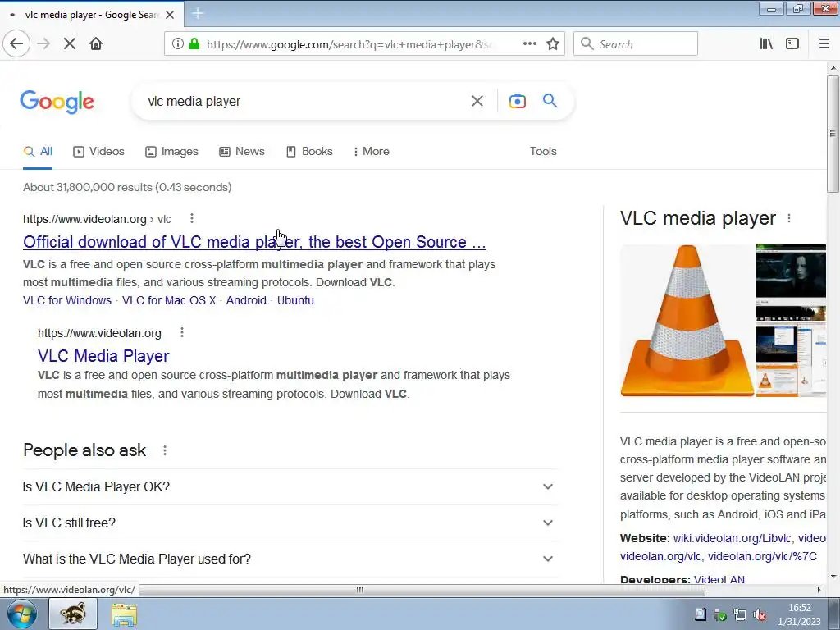Image resolution: width=840 pixels, height=630 pixels.
Task: Click the muted volume tray icon
Action: pyautogui.click(x=759, y=615)
